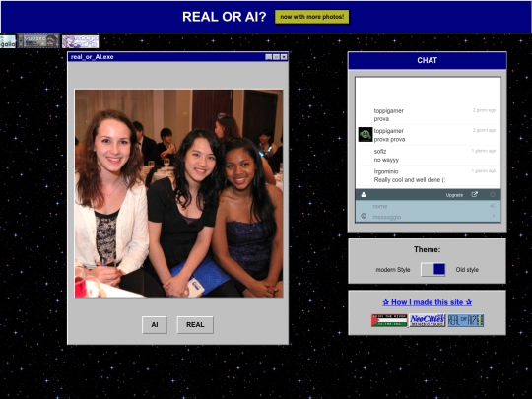Screen dimensions: 532x399
Task: Click the partially visible 'galia' banner
Action: point(8,41)
